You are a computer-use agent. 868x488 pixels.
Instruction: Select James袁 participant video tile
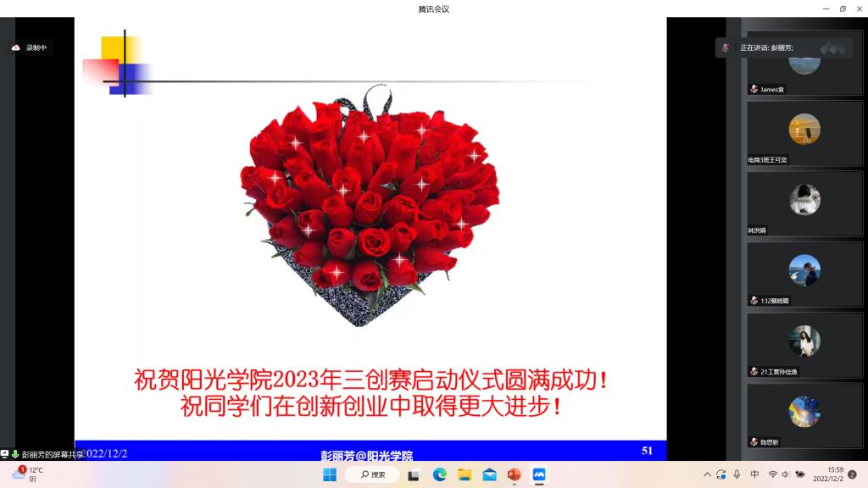[804, 69]
